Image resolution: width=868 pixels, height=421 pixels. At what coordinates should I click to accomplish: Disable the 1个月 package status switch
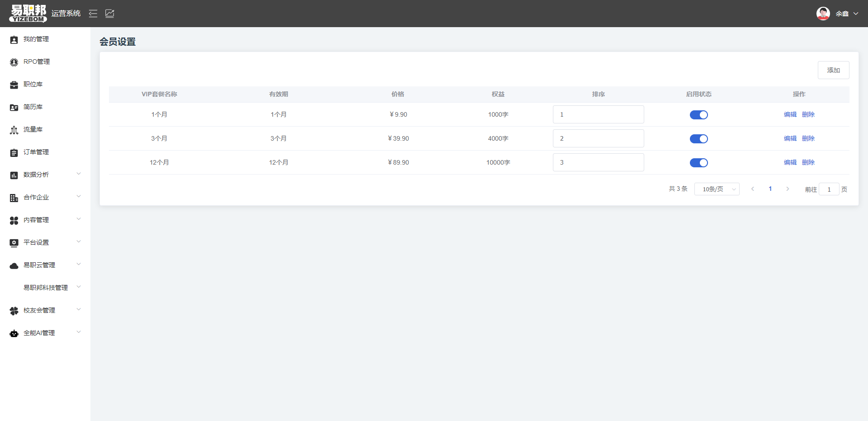[x=698, y=115]
